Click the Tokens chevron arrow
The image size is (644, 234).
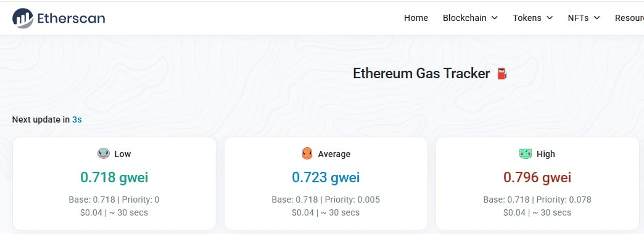pyautogui.click(x=550, y=18)
